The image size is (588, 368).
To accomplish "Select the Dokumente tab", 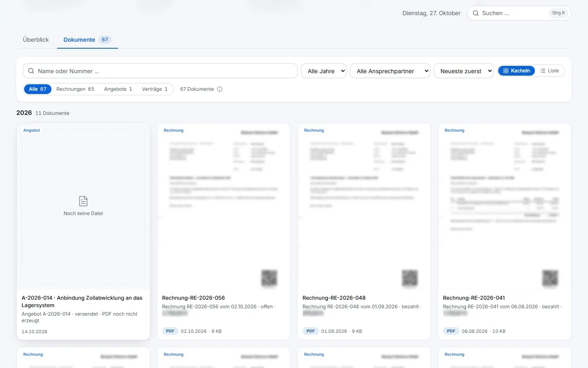I will pos(87,40).
